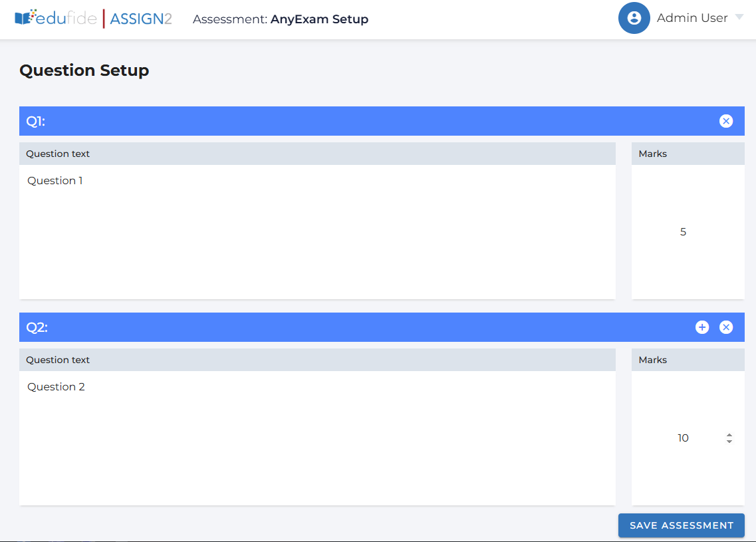This screenshot has height=542, width=756.
Task: Click the ASSIGN2 brand label
Action: [x=140, y=19]
